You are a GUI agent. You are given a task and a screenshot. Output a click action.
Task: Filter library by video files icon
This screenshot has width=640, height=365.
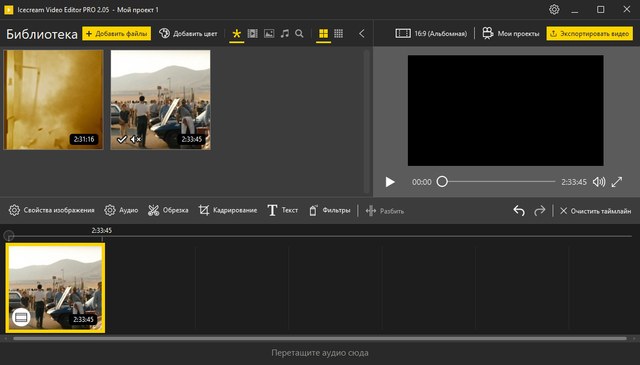coord(253,33)
